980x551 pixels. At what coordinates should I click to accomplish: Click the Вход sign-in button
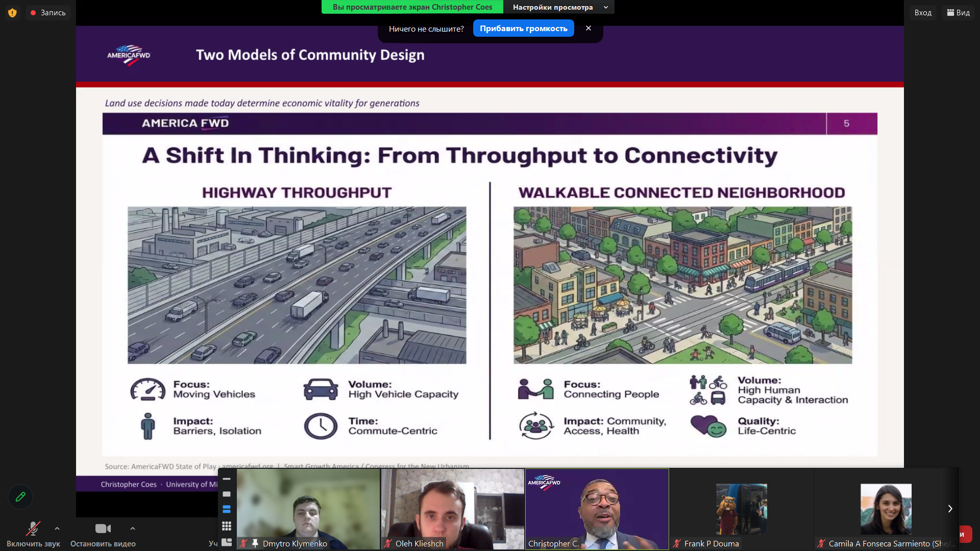pos(922,13)
